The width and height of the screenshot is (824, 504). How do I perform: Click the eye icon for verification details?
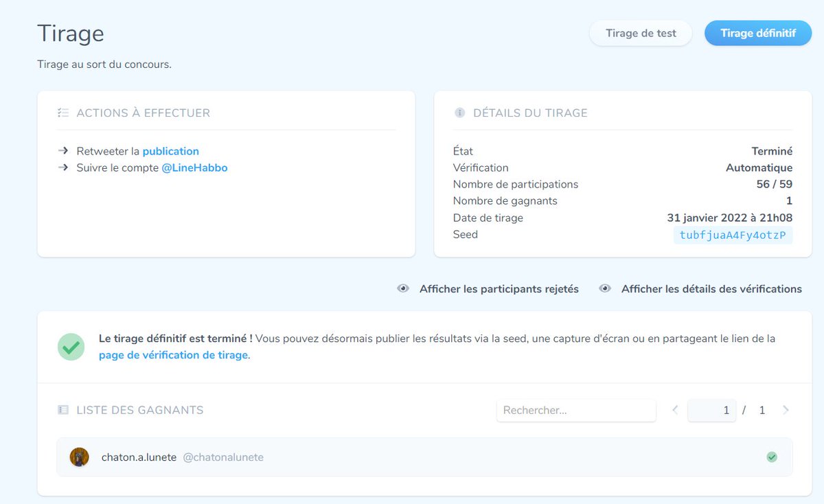click(x=605, y=289)
